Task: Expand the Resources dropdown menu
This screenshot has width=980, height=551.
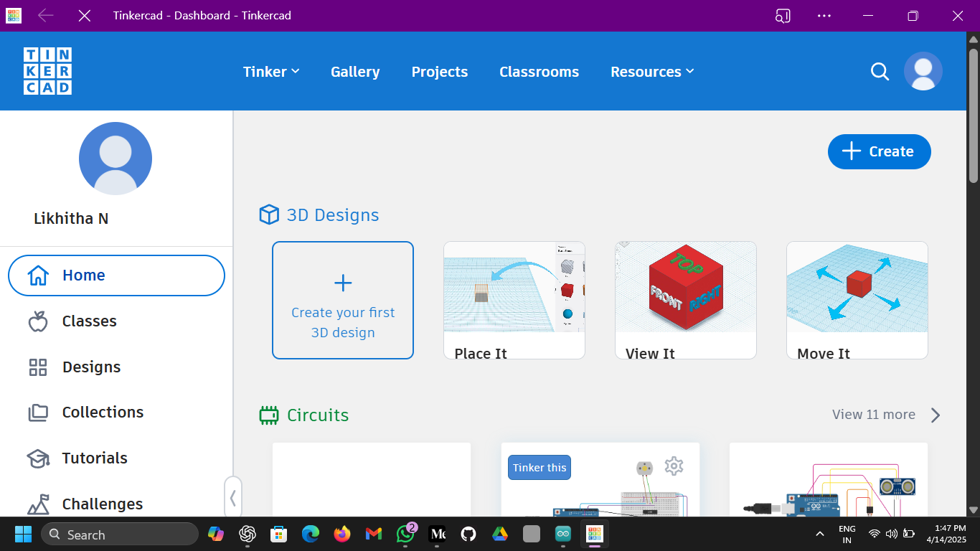Action: tap(652, 72)
